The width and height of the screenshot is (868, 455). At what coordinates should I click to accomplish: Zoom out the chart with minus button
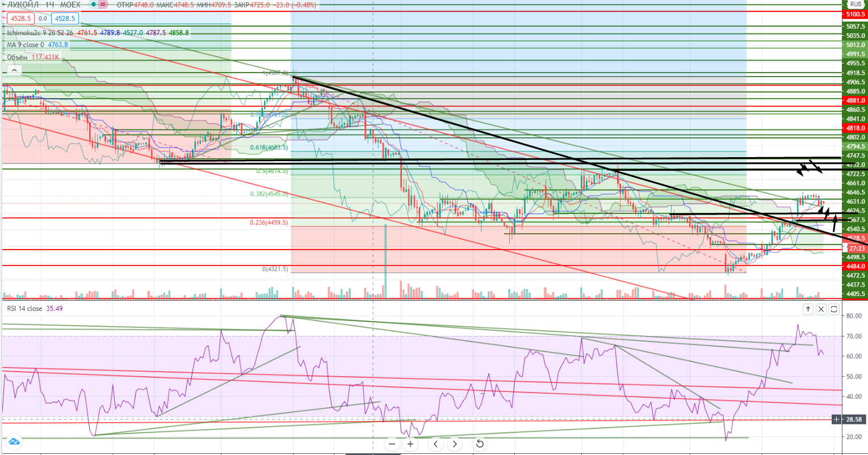tap(392, 444)
